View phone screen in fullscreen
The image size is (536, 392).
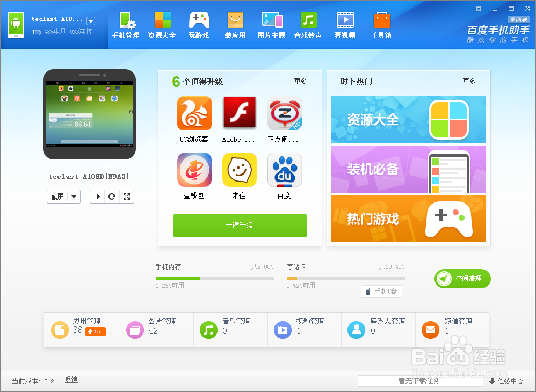126,197
